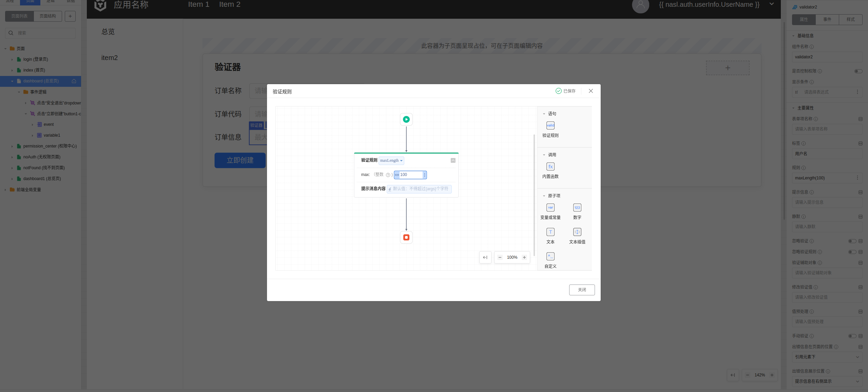Switch to the 样式 tab
Screen dimensions: 868x392
tap(850, 20)
